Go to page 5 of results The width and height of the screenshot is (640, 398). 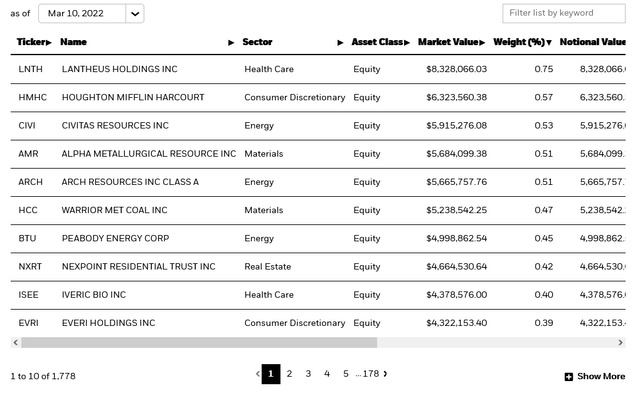pos(346,374)
